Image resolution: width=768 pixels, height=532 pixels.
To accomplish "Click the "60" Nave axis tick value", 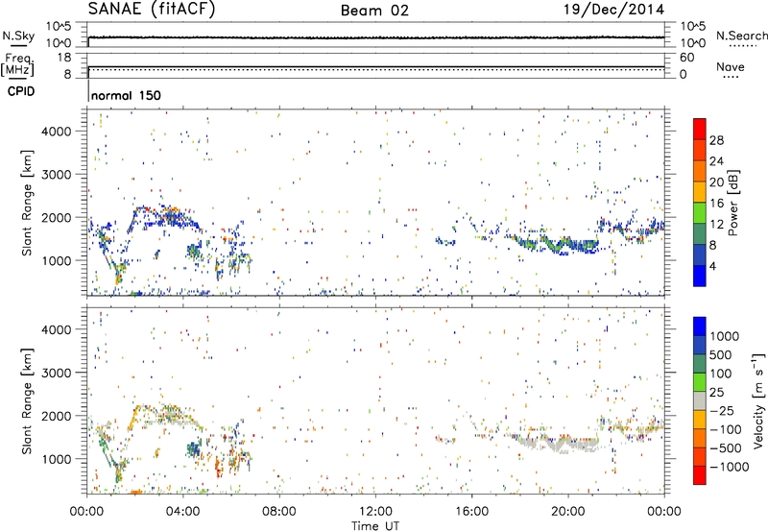I will [686, 58].
